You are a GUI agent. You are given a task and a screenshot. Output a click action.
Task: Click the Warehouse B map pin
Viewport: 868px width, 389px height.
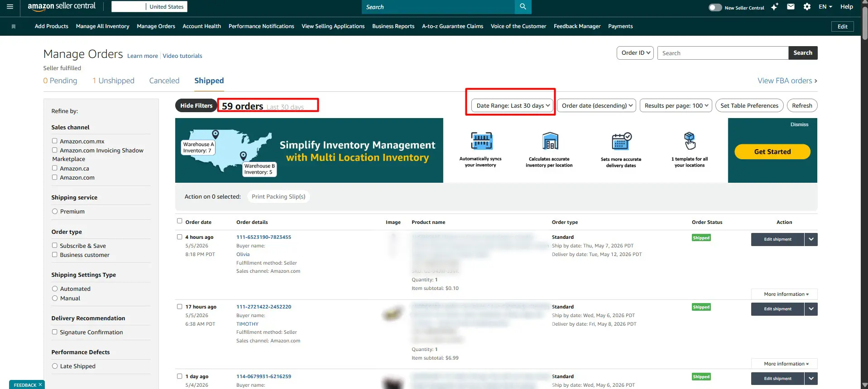[243, 156]
